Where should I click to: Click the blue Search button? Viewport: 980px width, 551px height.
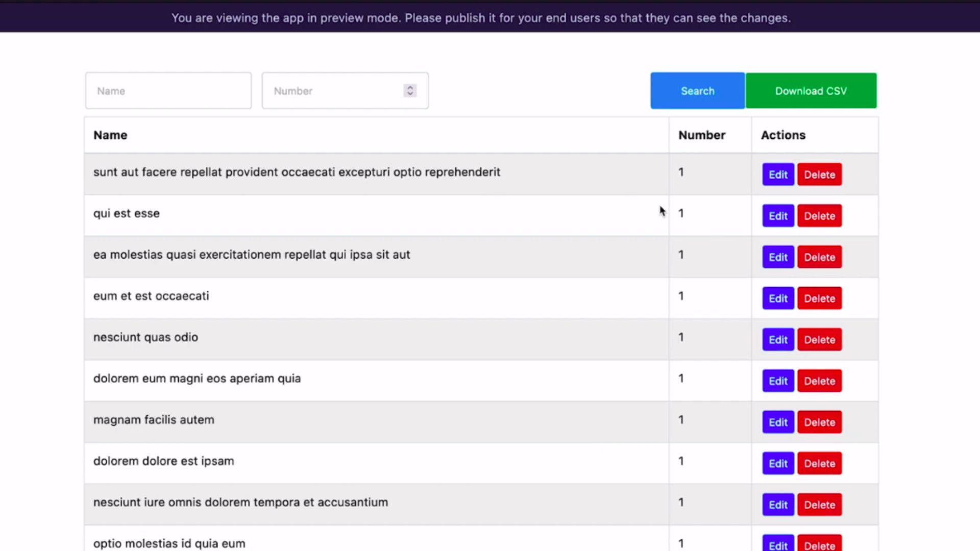coord(698,91)
